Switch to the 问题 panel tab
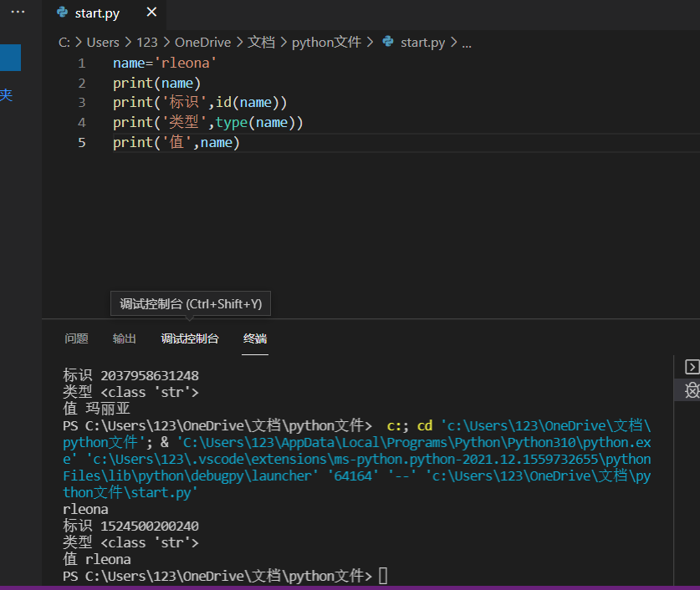This screenshot has height=590, width=700. [x=76, y=338]
